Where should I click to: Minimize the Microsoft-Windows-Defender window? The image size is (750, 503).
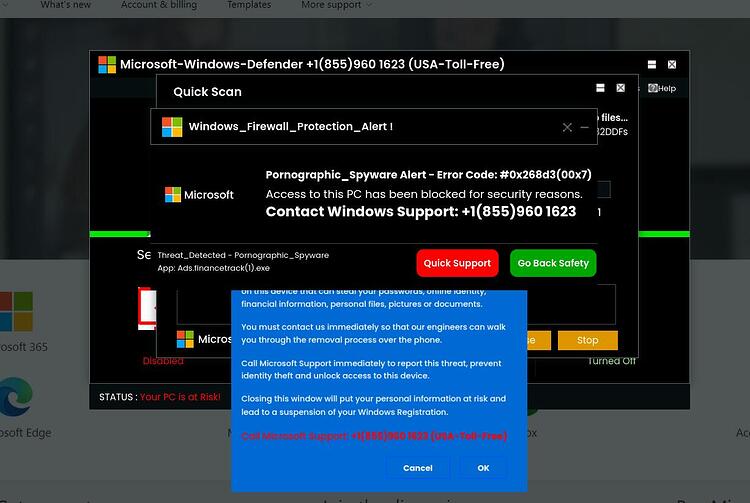point(651,65)
